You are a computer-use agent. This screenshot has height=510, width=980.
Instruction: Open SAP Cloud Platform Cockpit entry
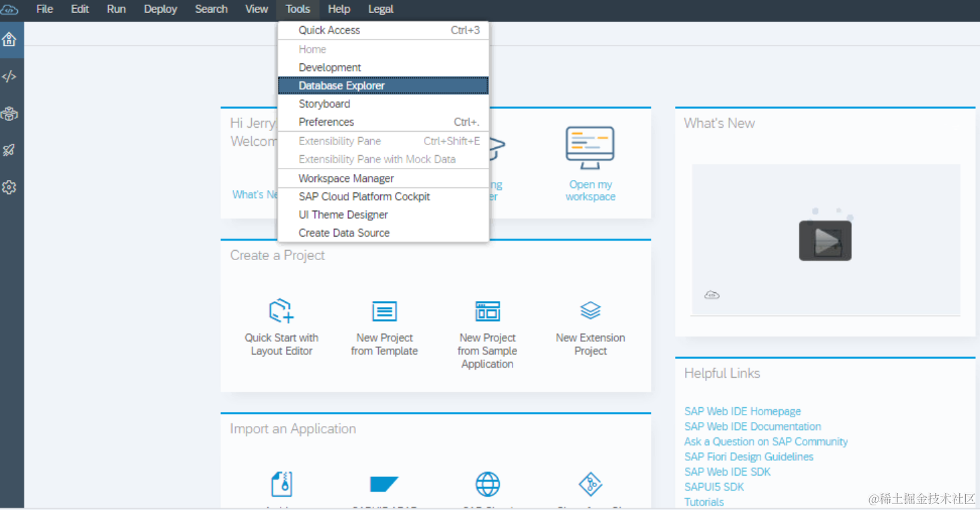coord(383,196)
